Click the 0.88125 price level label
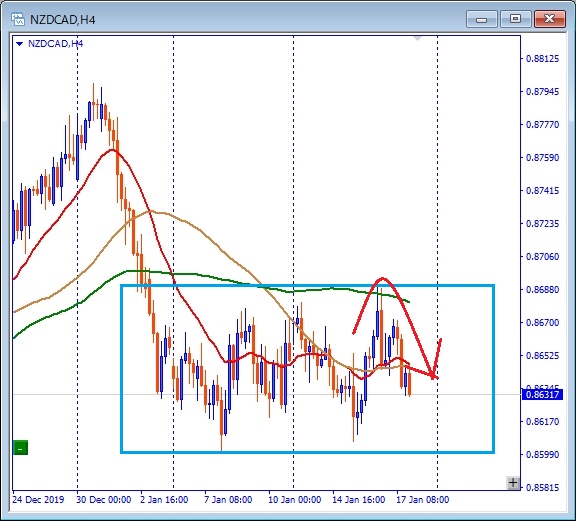This screenshot has height=521, width=576. click(x=543, y=59)
